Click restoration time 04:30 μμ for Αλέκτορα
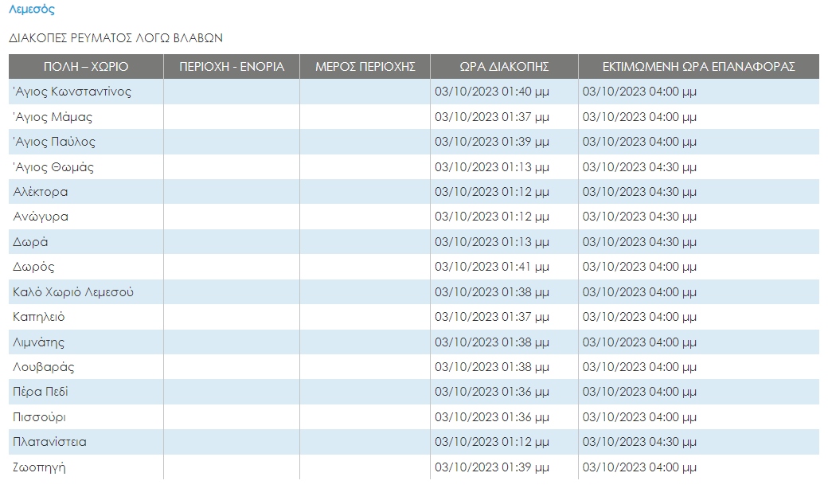828x504 pixels. 639,192
